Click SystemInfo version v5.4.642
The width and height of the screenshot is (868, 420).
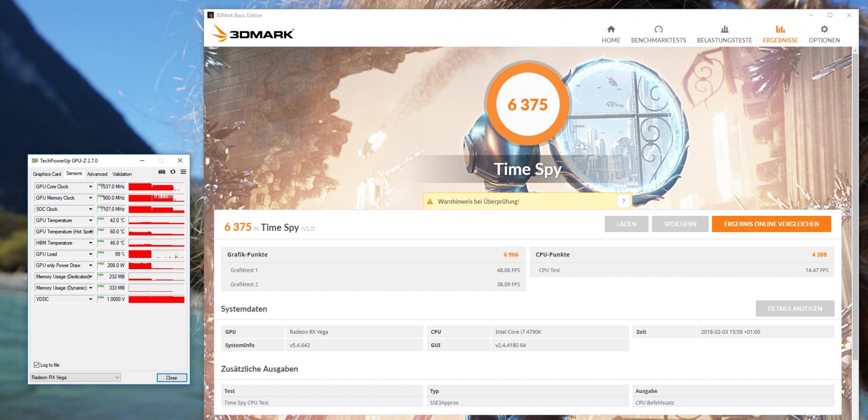point(300,345)
